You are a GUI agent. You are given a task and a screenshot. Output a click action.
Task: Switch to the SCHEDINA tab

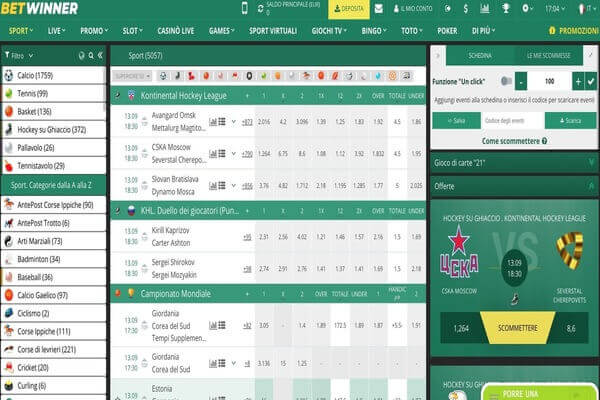(480, 56)
